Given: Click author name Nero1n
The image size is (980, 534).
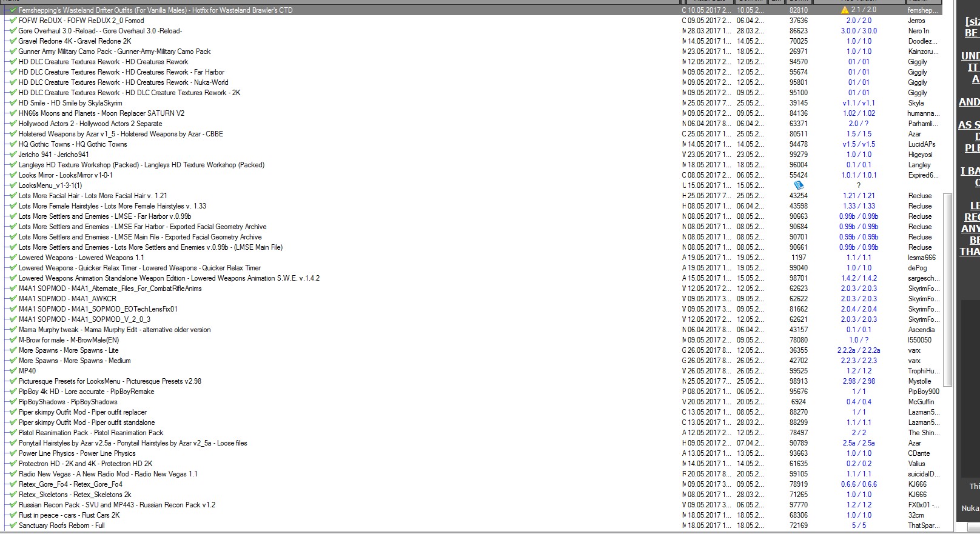Looking at the screenshot, I should [919, 31].
